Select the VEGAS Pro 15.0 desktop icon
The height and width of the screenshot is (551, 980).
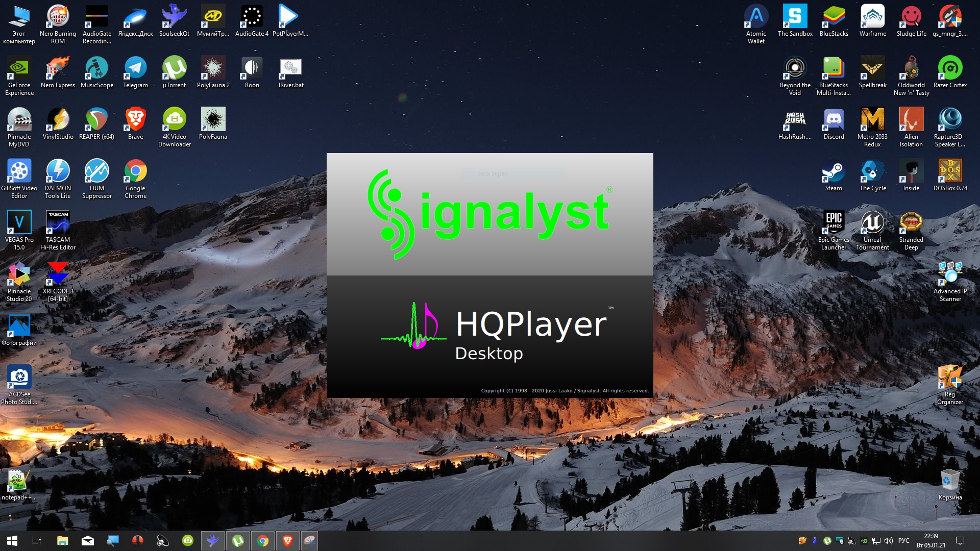click(19, 230)
